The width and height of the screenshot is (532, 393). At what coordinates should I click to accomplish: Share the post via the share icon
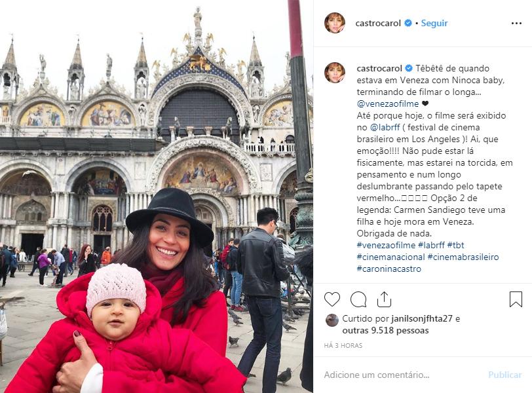384,299
